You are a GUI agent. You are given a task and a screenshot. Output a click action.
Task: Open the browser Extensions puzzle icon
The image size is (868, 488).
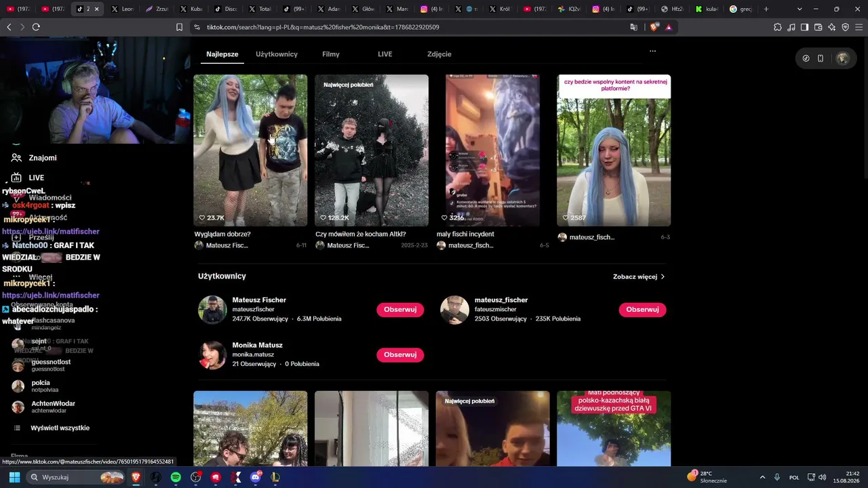click(777, 27)
